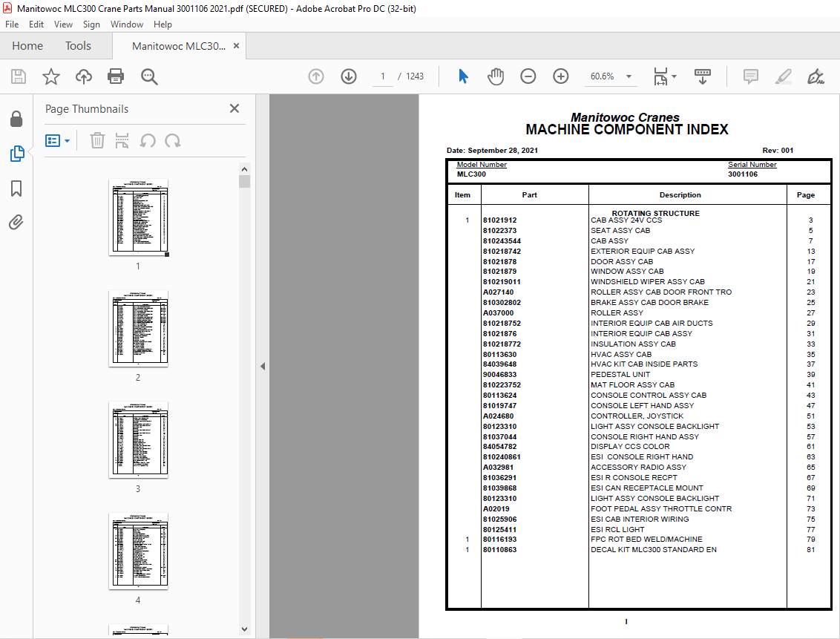Screen dimensions: 840x639
Task: Click description PEDESTAL UNIT
Action: pyautogui.click(x=620, y=375)
